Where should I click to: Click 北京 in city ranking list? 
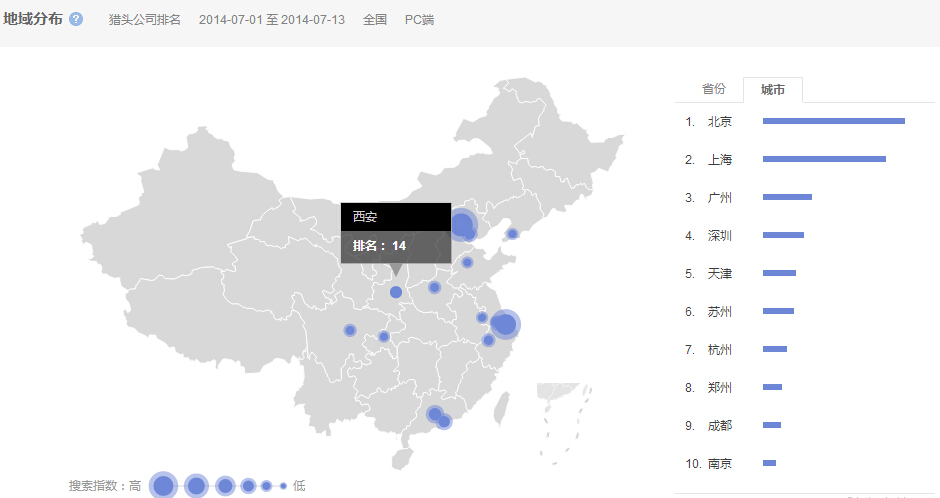(x=720, y=121)
